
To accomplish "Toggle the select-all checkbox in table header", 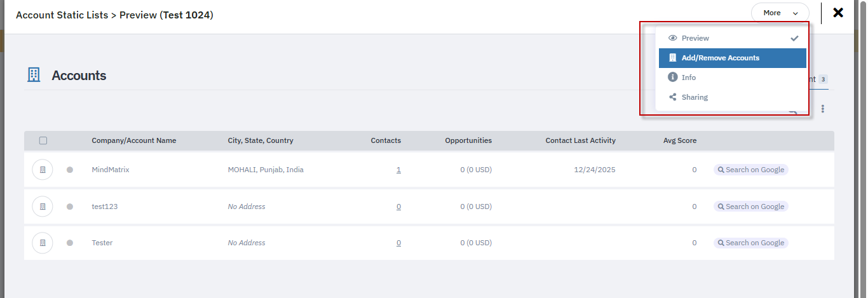I will click(x=43, y=140).
